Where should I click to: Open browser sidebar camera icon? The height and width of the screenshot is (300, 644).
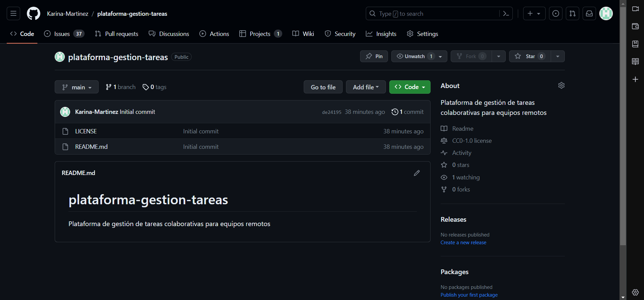635,9
